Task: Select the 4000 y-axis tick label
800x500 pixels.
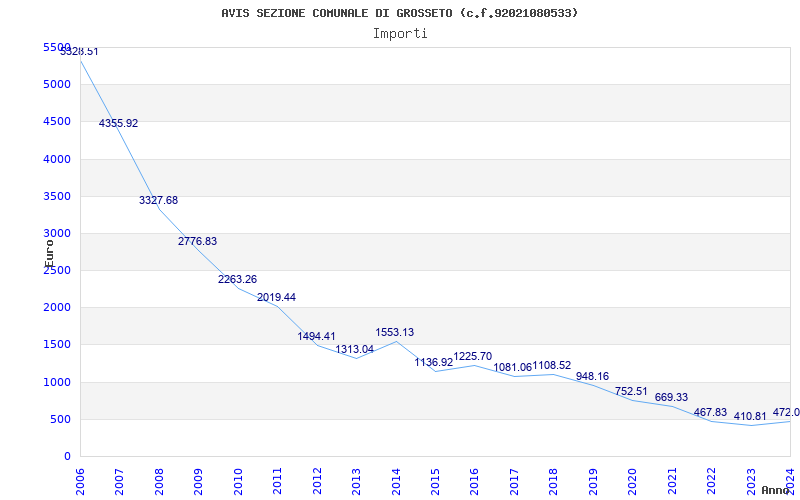Action: (57, 159)
